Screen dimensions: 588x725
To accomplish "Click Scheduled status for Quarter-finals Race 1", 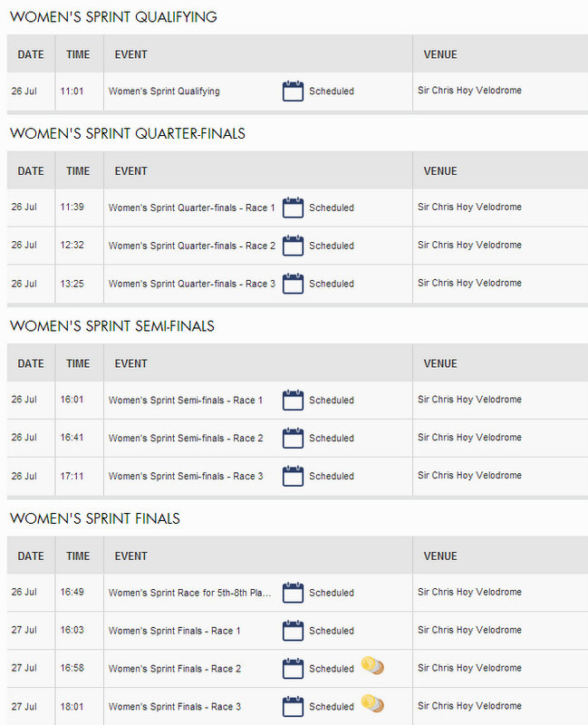I will click(331, 208).
